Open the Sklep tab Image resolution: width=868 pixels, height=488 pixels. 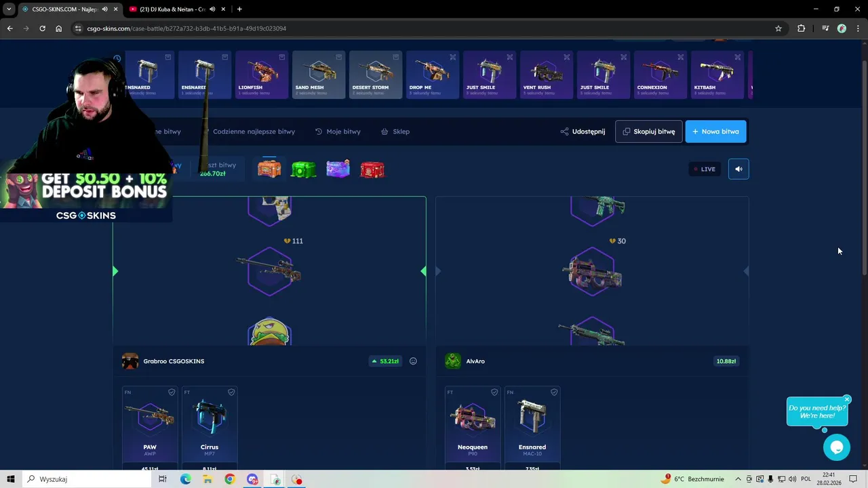point(395,131)
